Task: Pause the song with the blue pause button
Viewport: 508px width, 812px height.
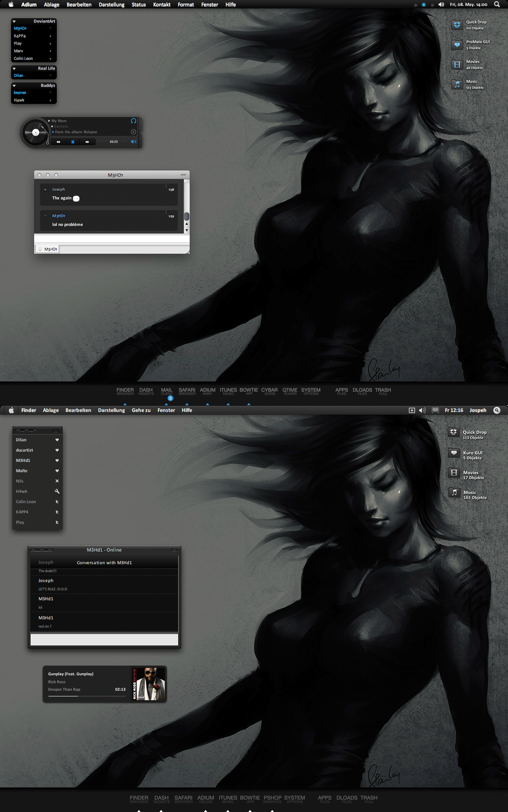Action: pyautogui.click(x=73, y=142)
